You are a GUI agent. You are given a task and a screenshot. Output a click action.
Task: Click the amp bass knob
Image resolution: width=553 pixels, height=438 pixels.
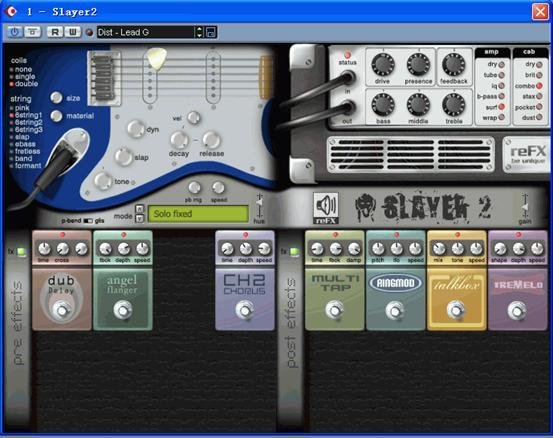coord(383,104)
